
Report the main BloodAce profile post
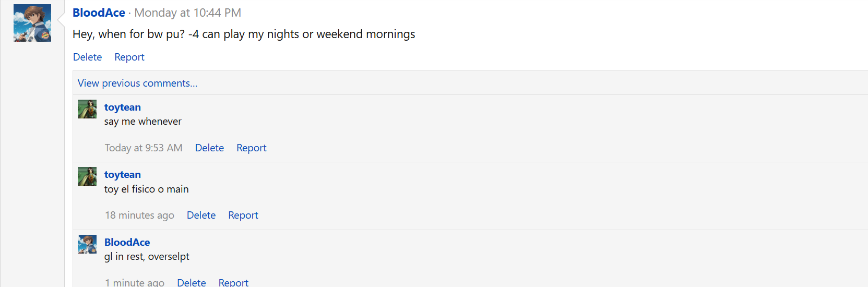(129, 57)
